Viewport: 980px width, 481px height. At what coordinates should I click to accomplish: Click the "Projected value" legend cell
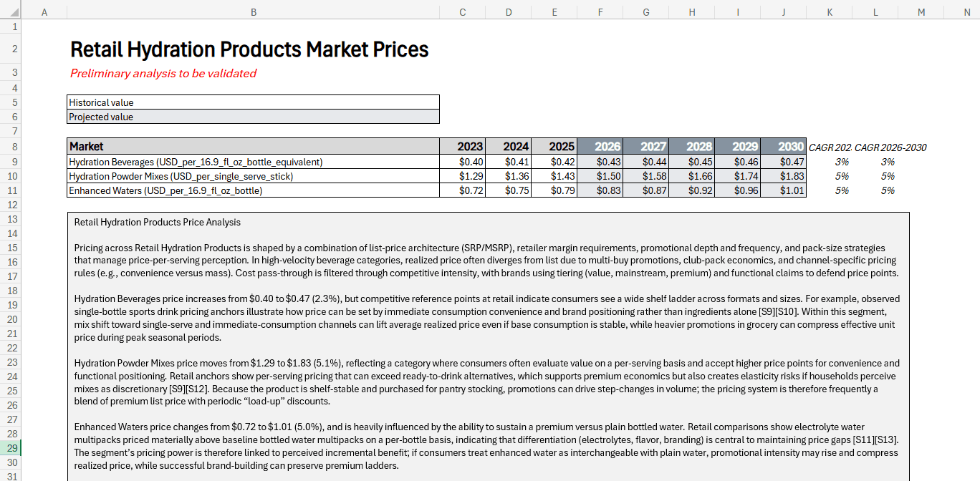pyautogui.click(x=253, y=117)
